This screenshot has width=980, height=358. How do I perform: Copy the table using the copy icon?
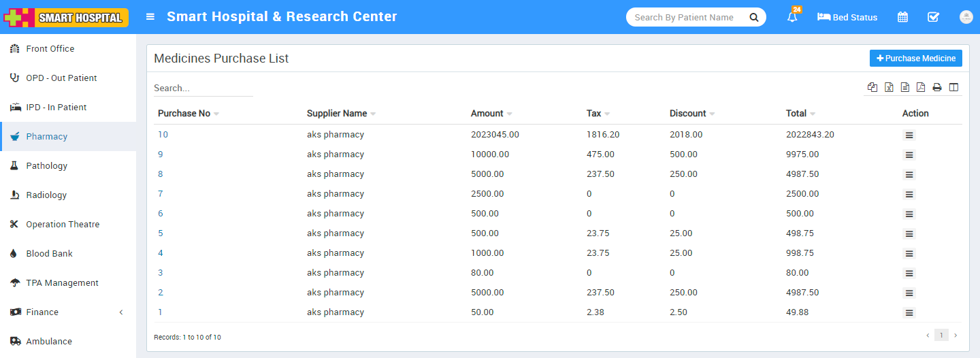point(872,87)
